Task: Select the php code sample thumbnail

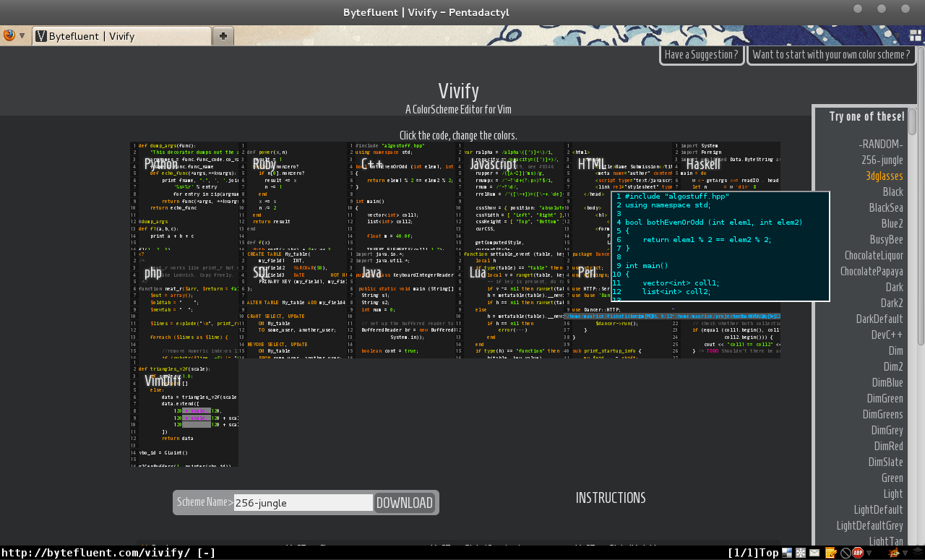Action: 184,304
